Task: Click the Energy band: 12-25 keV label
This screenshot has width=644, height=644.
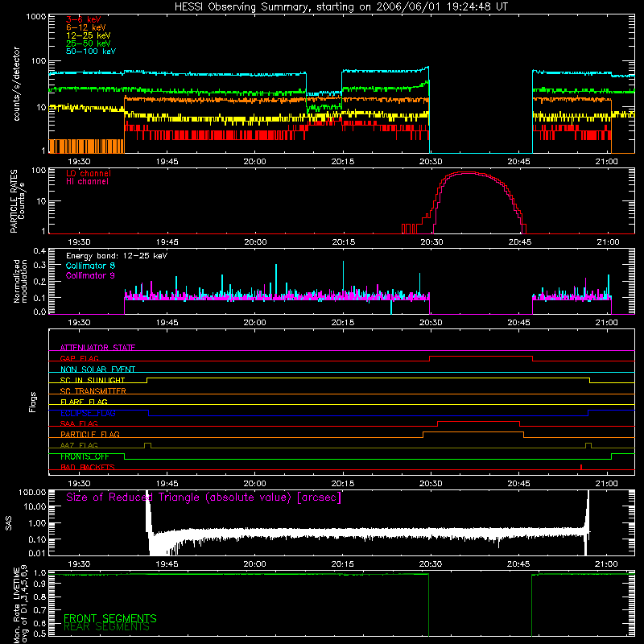Action: (x=117, y=256)
